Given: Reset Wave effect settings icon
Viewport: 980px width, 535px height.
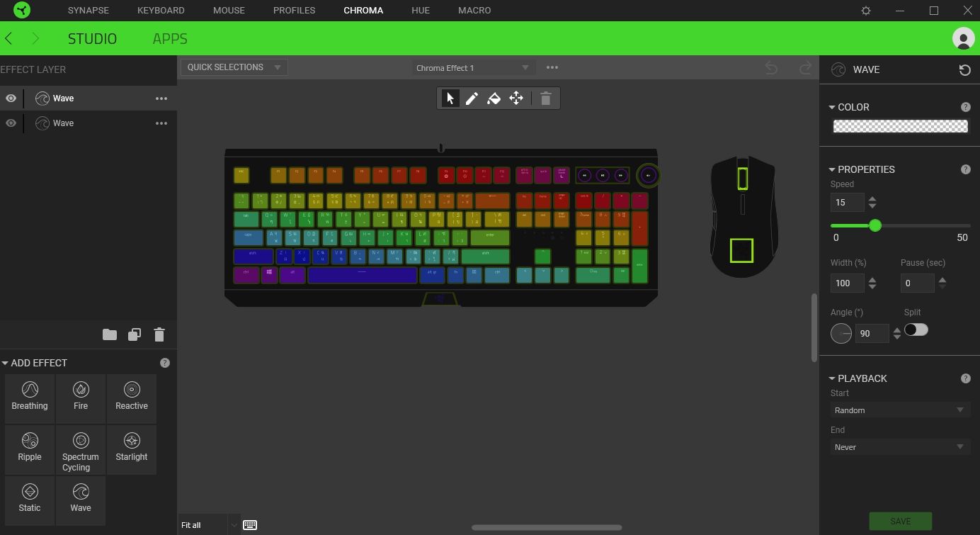Looking at the screenshot, I should 964,69.
